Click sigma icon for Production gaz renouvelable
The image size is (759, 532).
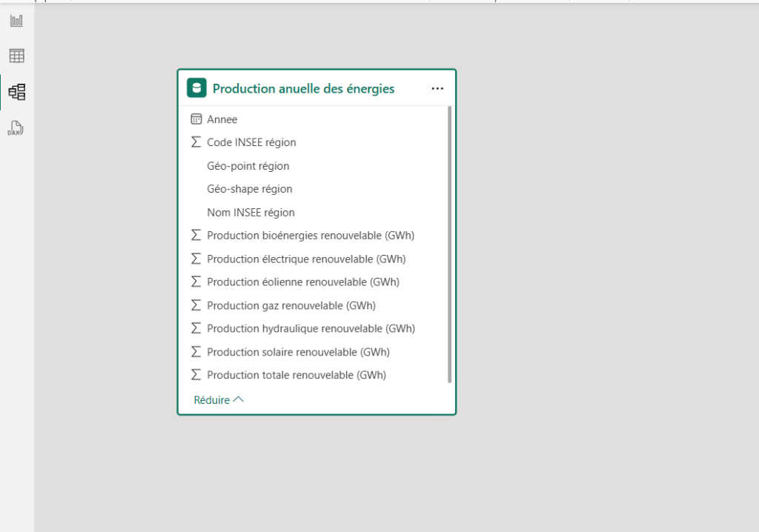click(x=196, y=305)
